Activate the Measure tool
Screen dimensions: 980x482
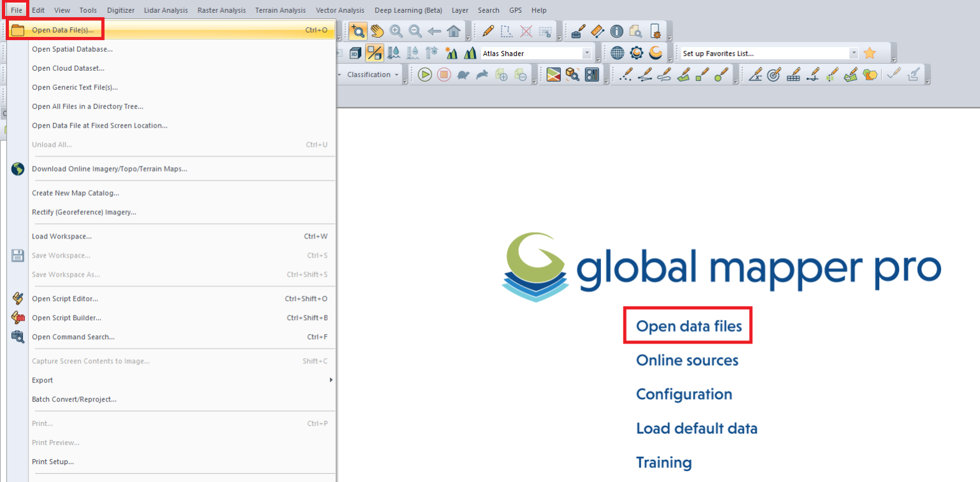tap(597, 31)
